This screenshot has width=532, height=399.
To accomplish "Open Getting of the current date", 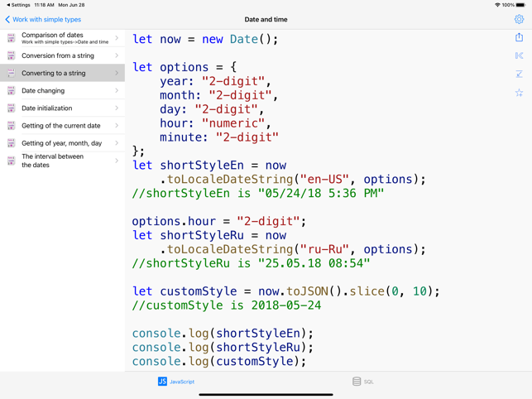I will [61, 126].
